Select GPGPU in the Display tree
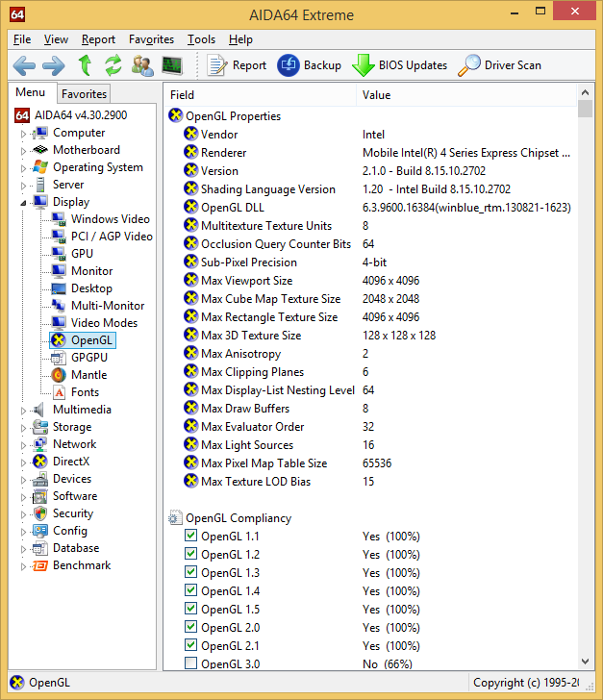This screenshot has height=700, width=603. [89, 358]
